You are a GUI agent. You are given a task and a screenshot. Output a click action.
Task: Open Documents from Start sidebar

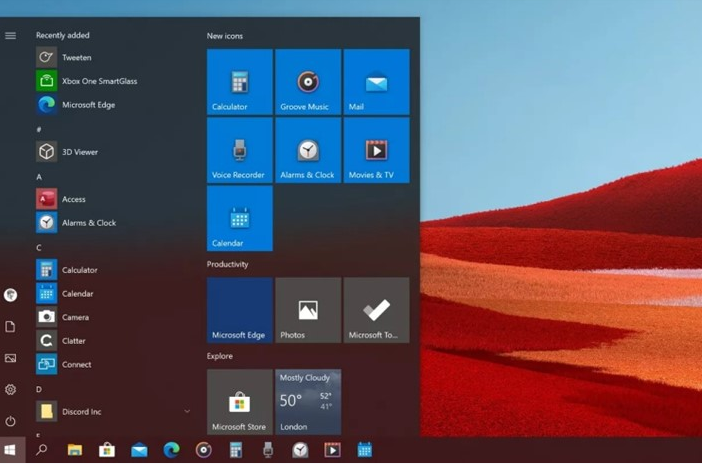(10, 327)
